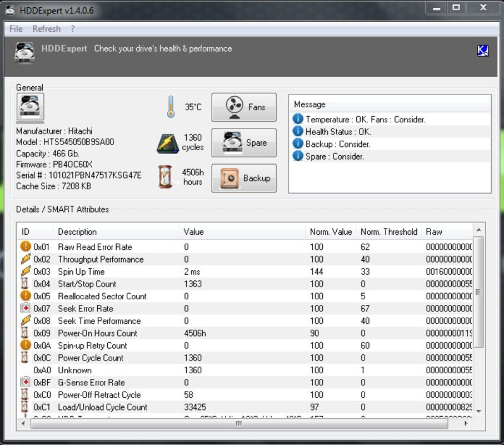Image resolution: width=504 pixels, height=445 pixels.
Task: Click hourglass icon of Power Cycle Count row
Action: pos(24,358)
